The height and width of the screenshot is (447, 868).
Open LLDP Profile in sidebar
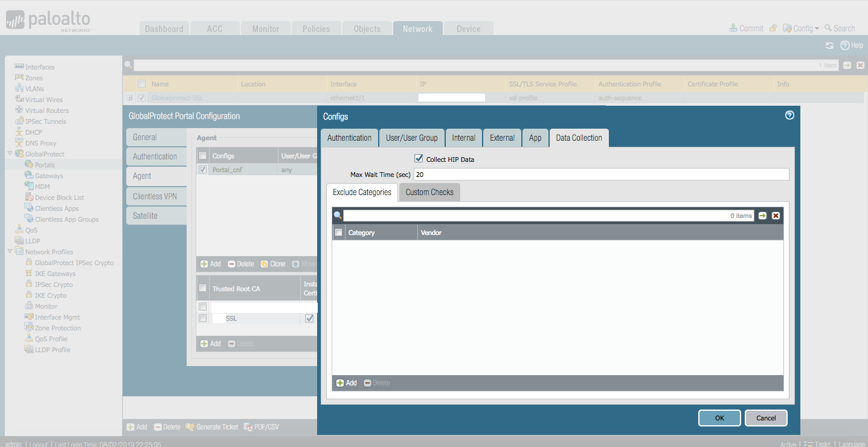click(52, 350)
